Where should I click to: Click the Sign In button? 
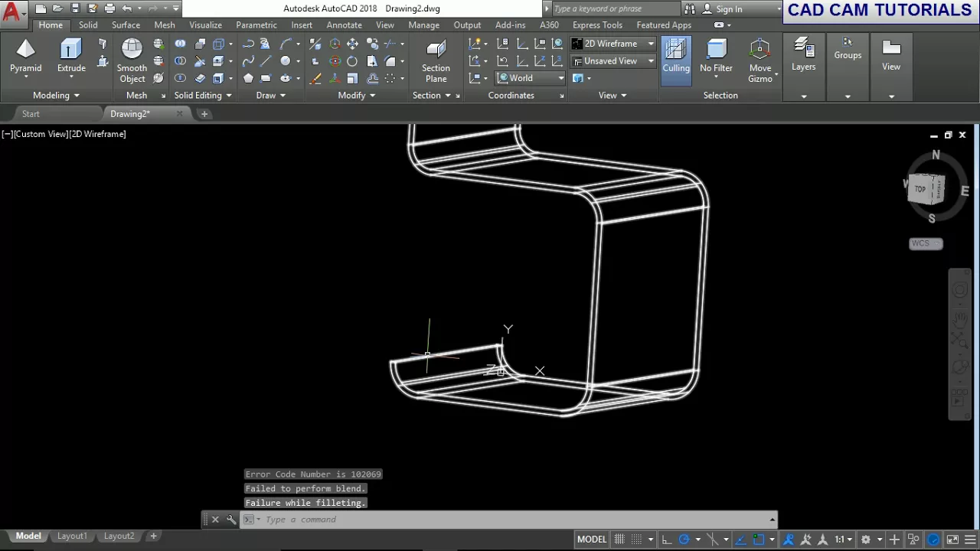click(723, 9)
